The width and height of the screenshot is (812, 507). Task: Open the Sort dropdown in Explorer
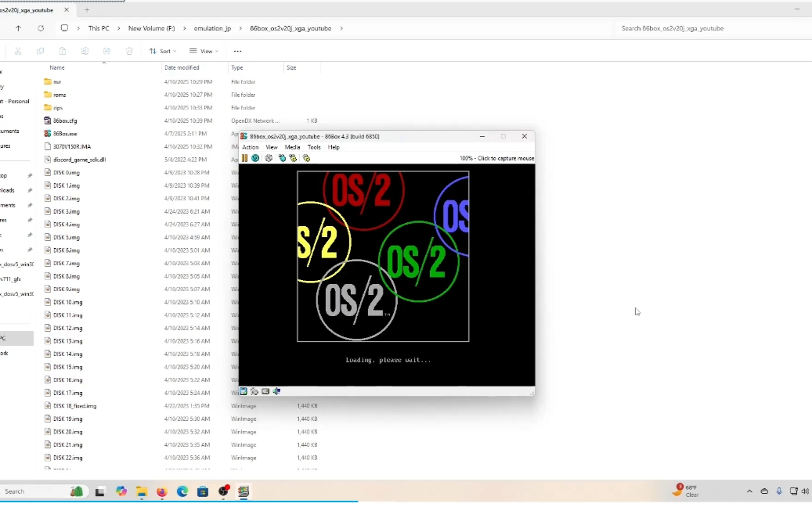point(163,51)
